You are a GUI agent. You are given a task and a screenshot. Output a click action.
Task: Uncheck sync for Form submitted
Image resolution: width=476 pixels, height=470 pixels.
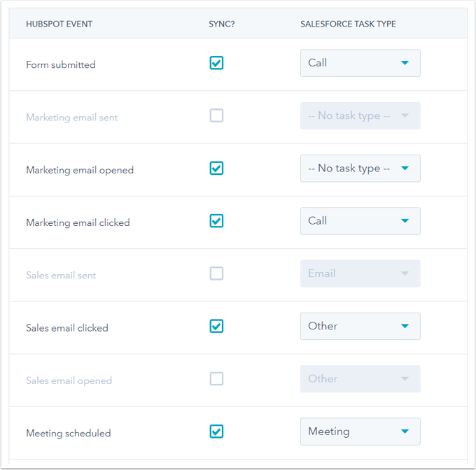tap(216, 63)
